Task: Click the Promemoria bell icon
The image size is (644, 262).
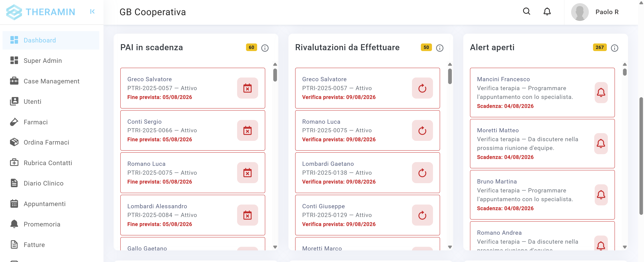Action: click(14, 224)
